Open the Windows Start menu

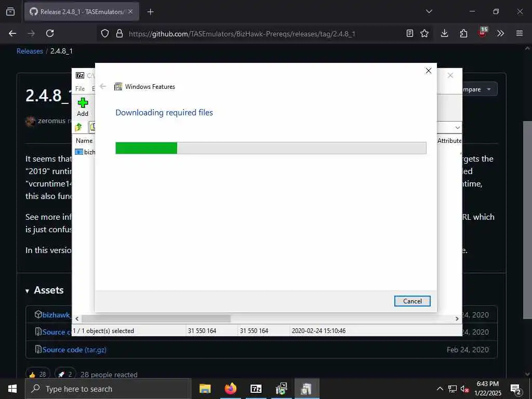click(12, 389)
